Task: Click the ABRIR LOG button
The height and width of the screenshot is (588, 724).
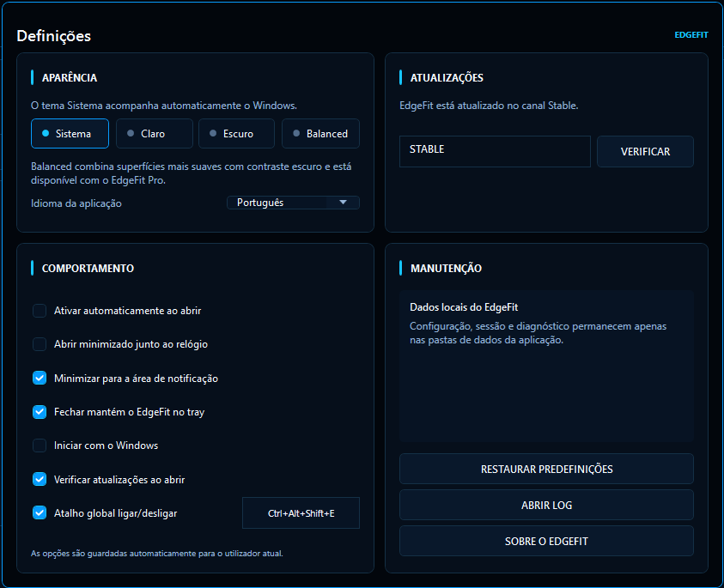Action: tap(546, 505)
